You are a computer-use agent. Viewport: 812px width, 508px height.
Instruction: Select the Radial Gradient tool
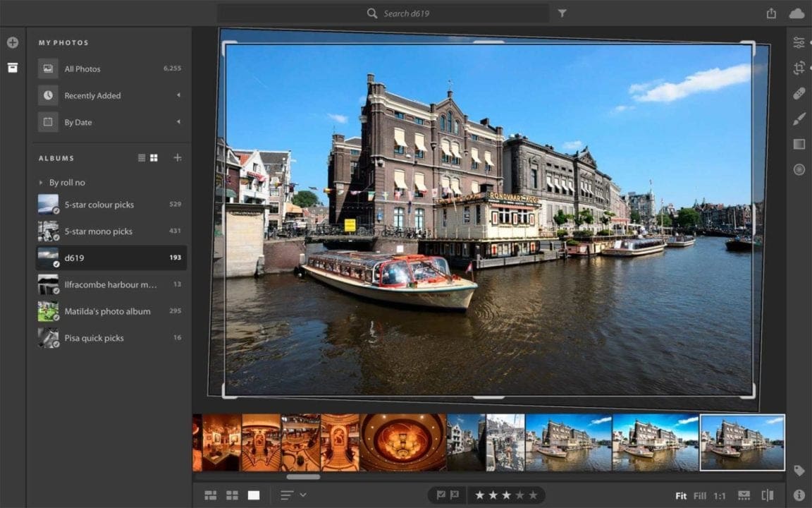799,169
